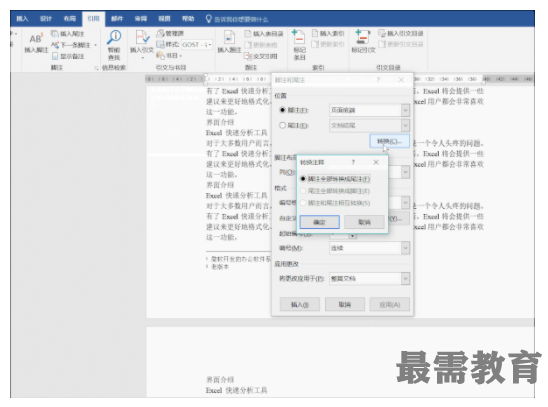Click 插入表目录 (Insert Table of Figures) icon

click(248, 34)
